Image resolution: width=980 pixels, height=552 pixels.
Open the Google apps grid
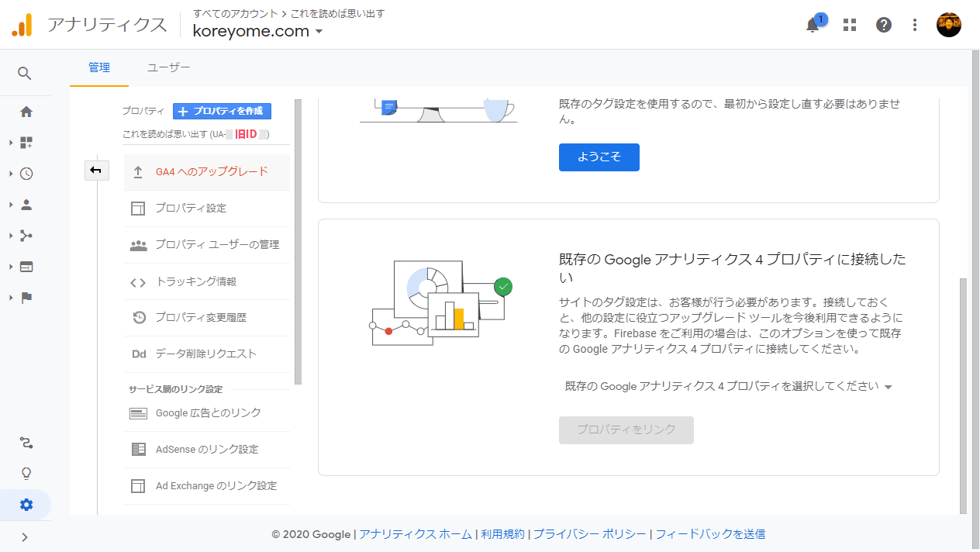pyautogui.click(x=850, y=25)
